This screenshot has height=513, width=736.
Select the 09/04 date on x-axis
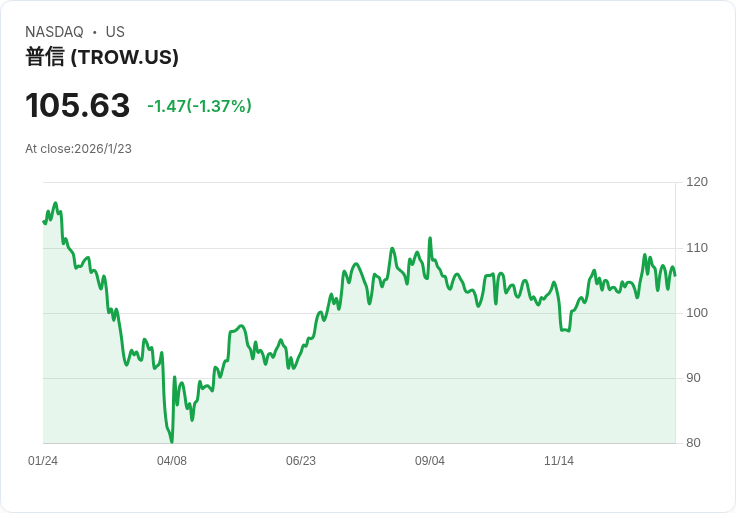pyautogui.click(x=430, y=461)
